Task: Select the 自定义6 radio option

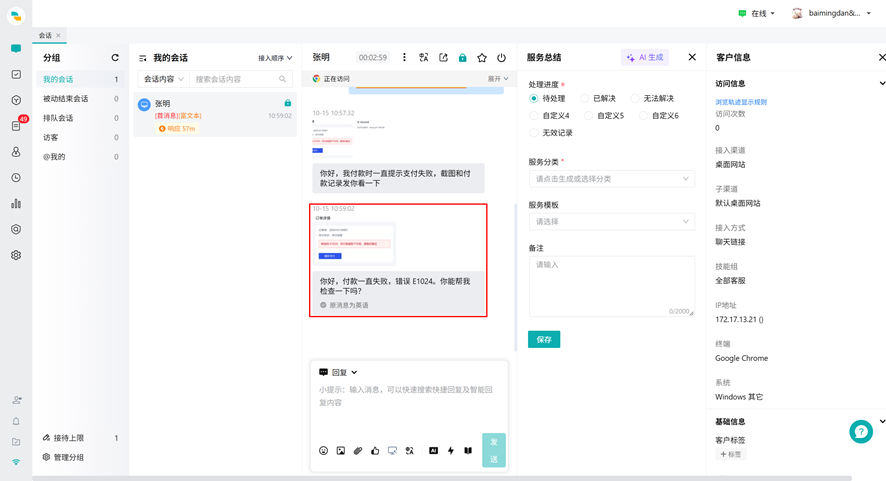Action: click(x=643, y=115)
